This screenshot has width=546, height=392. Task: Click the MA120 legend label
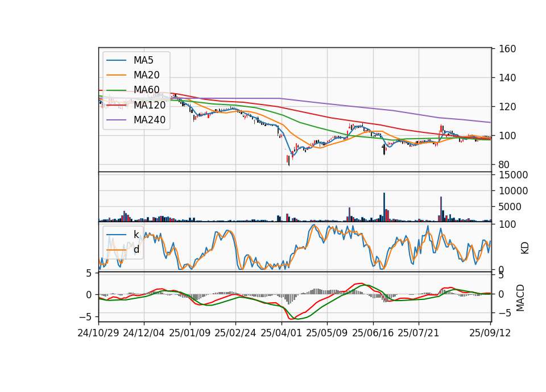(150, 105)
